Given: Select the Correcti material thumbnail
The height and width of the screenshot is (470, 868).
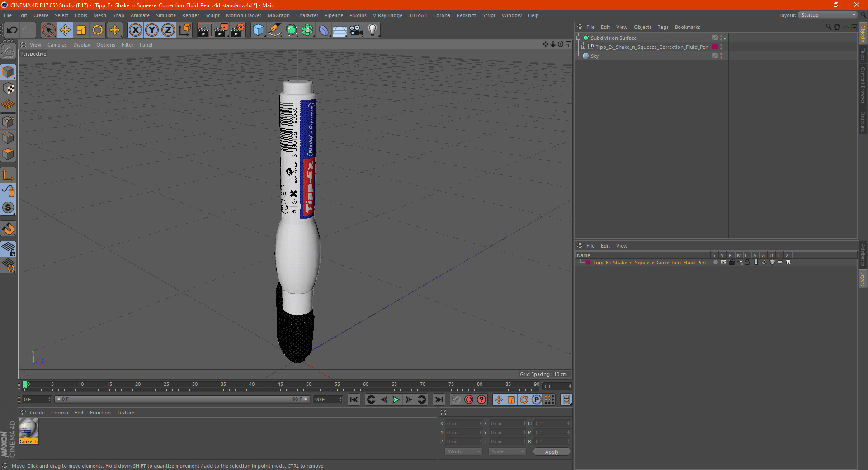Looking at the screenshot, I should tap(28, 431).
